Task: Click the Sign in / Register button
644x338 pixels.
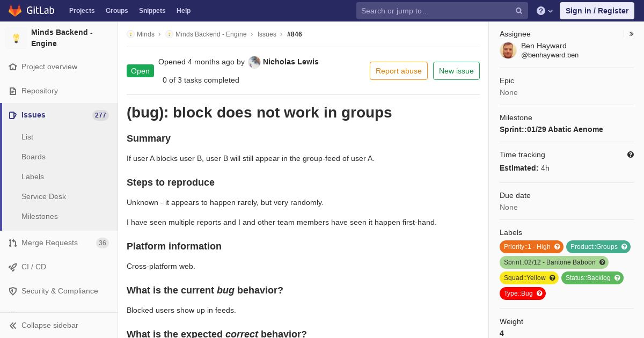Action: 597,11
